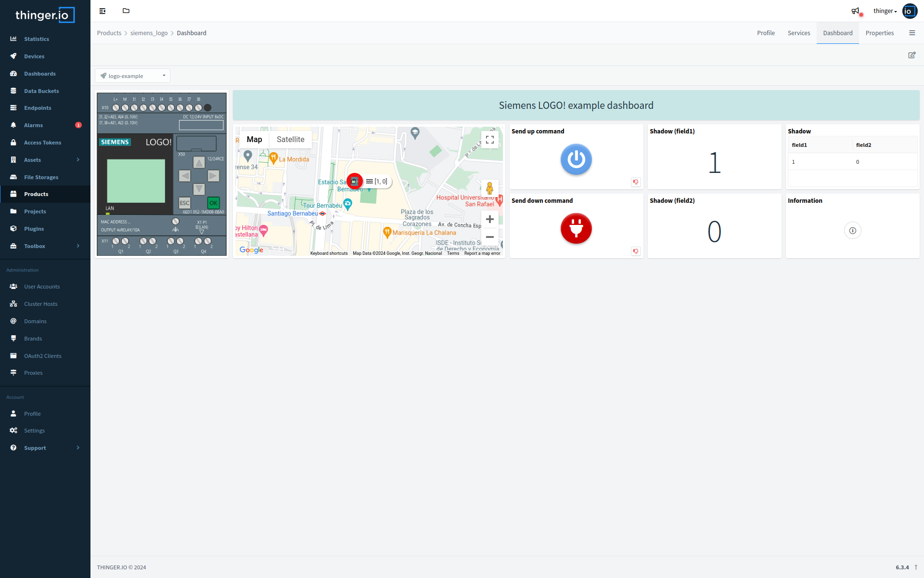Click the Information widget info icon
The image size is (924, 578).
point(852,231)
